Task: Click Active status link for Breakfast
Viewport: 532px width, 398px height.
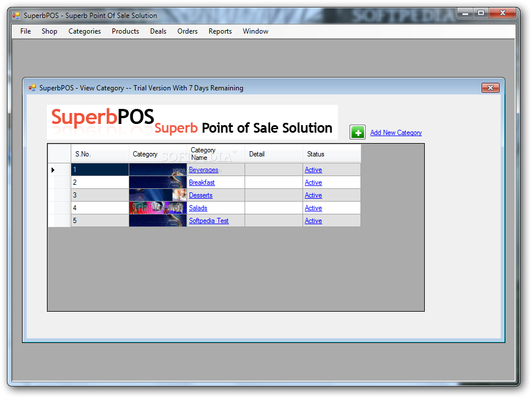Action: pyautogui.click(x=313, y=182)
